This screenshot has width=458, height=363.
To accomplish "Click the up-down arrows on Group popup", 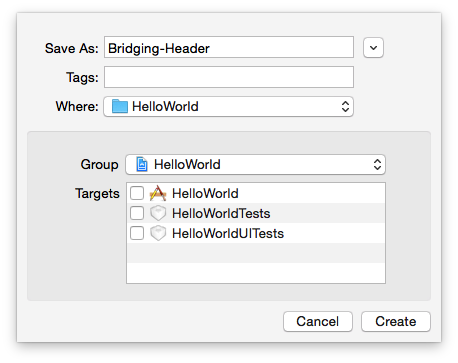I will pos(377,164).
